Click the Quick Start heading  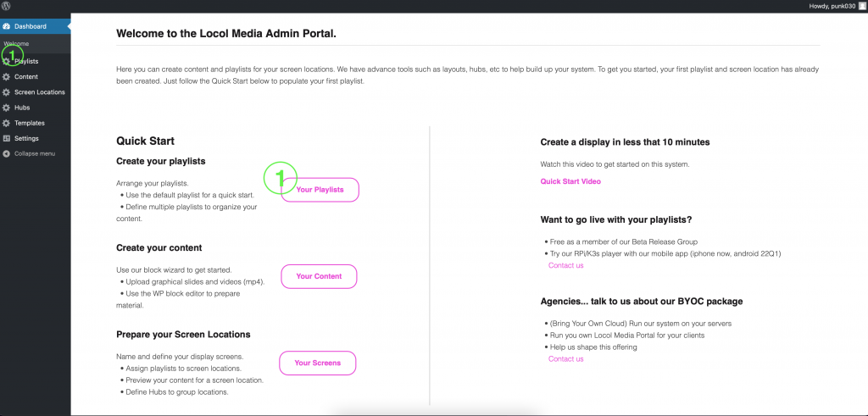(146, 141)
